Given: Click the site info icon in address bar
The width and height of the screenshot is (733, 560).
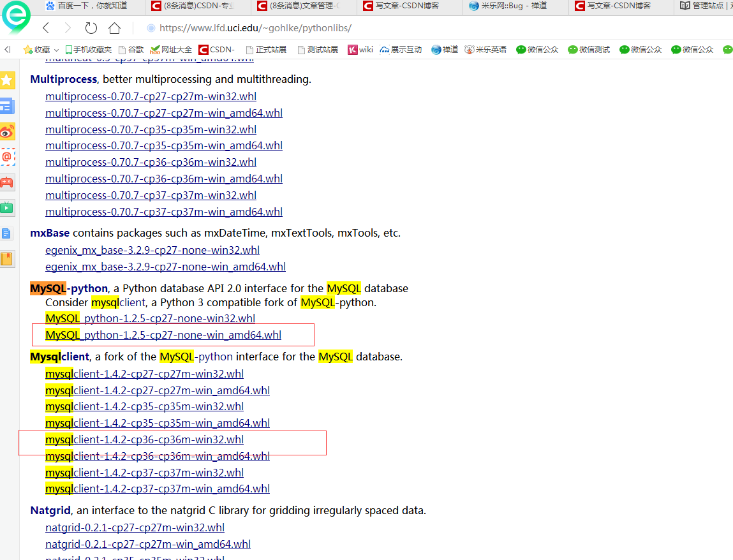Looking at the screenshot, I should click(151, 28).
